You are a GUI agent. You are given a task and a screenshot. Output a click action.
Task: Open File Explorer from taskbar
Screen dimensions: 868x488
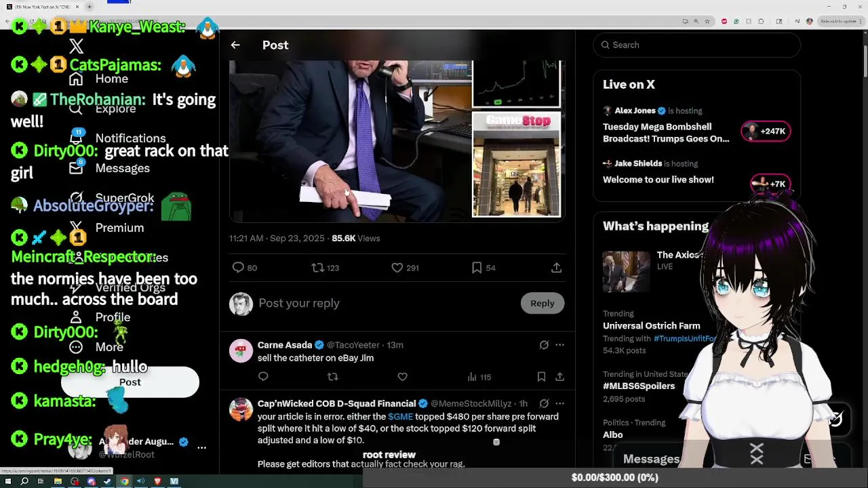point(58,481)
